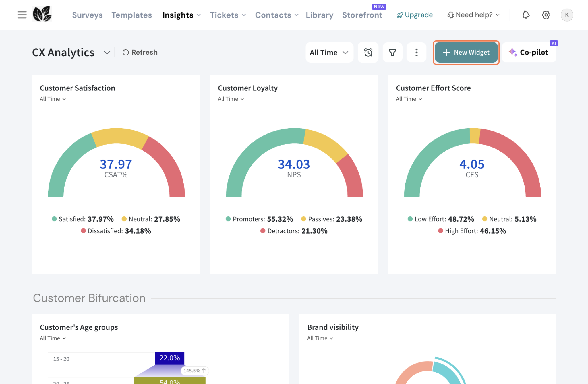
Task: Open the funnel filter icon
Action: point(392,52)
